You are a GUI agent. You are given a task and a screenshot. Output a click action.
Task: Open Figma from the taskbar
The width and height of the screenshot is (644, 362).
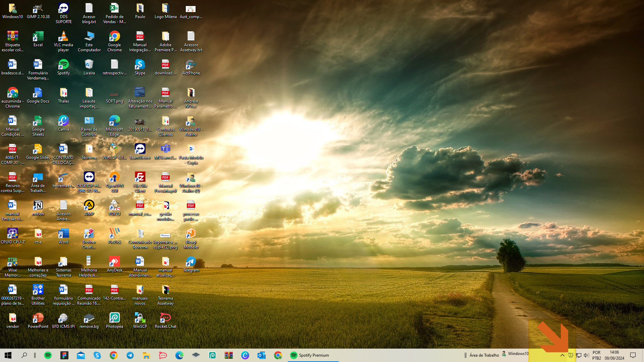64,355
